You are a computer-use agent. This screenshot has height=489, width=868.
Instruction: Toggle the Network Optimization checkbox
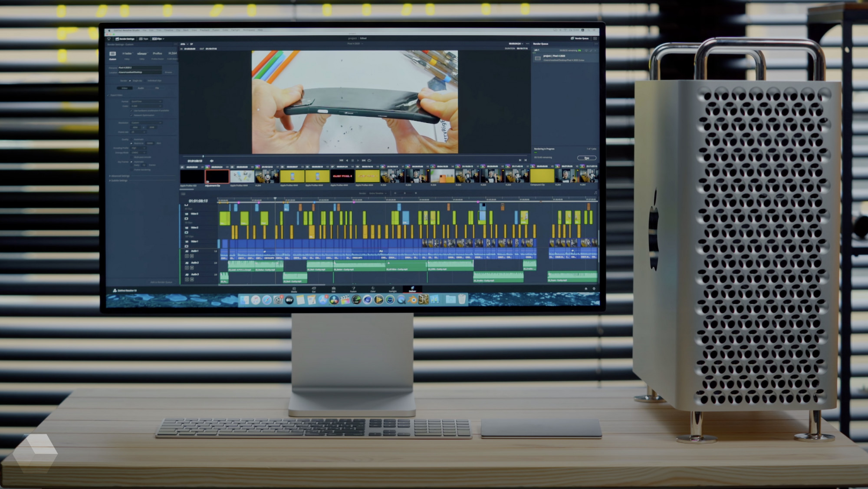132,116
